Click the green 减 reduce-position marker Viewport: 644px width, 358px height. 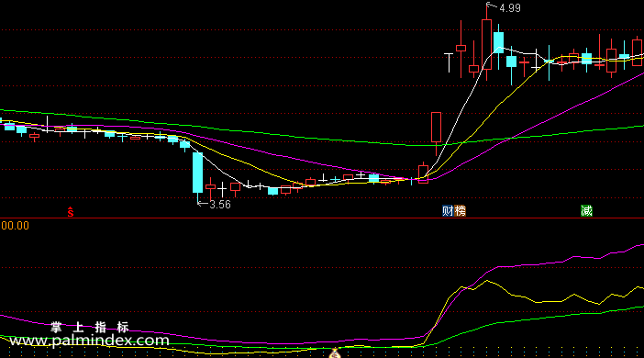coord(586,211)
